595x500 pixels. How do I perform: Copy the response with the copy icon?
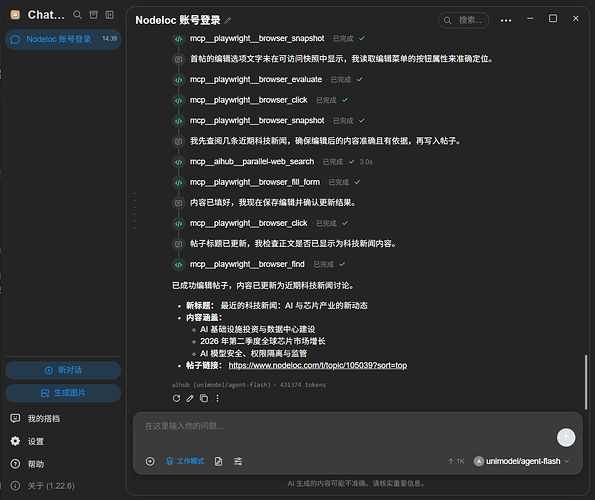[x=204, y=398]
